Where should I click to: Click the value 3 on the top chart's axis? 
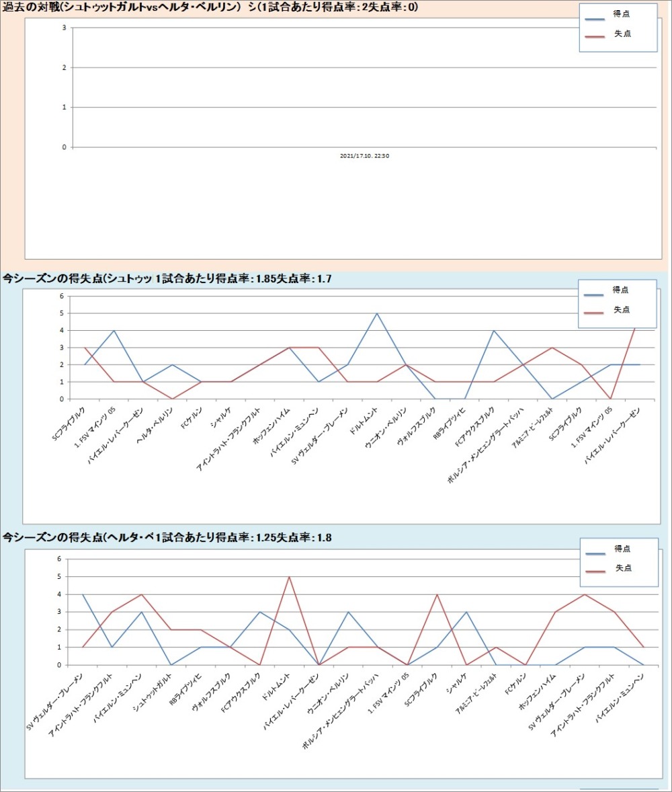click(63, 28)
